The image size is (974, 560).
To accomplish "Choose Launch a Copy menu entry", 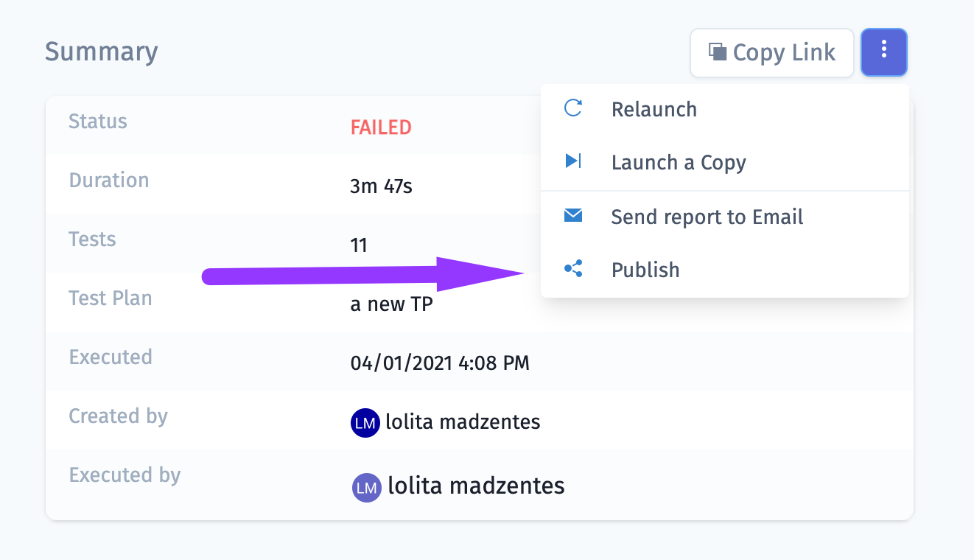I will point(725,162).
